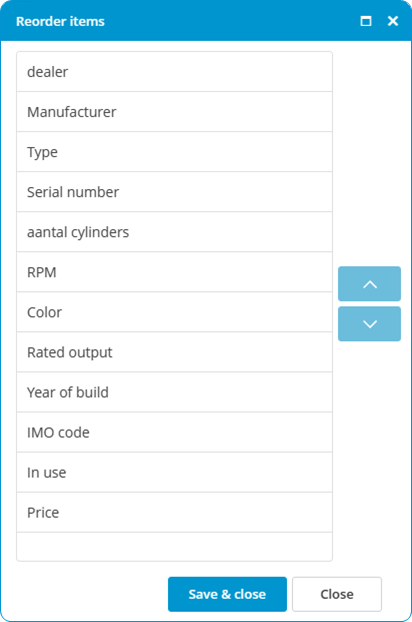The height and width of the screenshot is (622, 412).
Task: Close dialog with the X icon
Action: pos(393,21)
